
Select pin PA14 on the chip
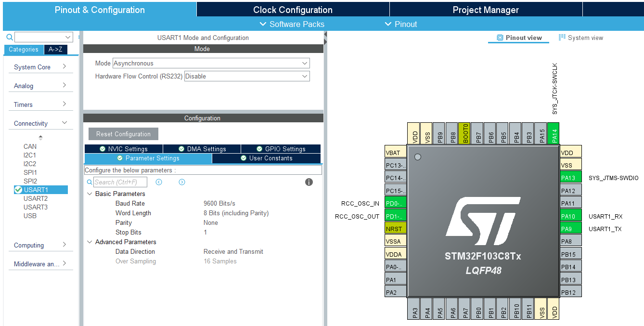(554, 133)
